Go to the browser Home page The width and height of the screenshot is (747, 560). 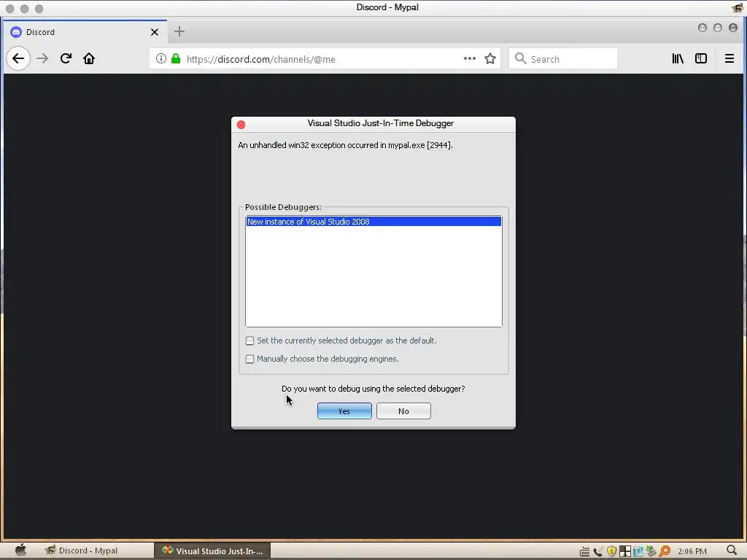point(89,58)
